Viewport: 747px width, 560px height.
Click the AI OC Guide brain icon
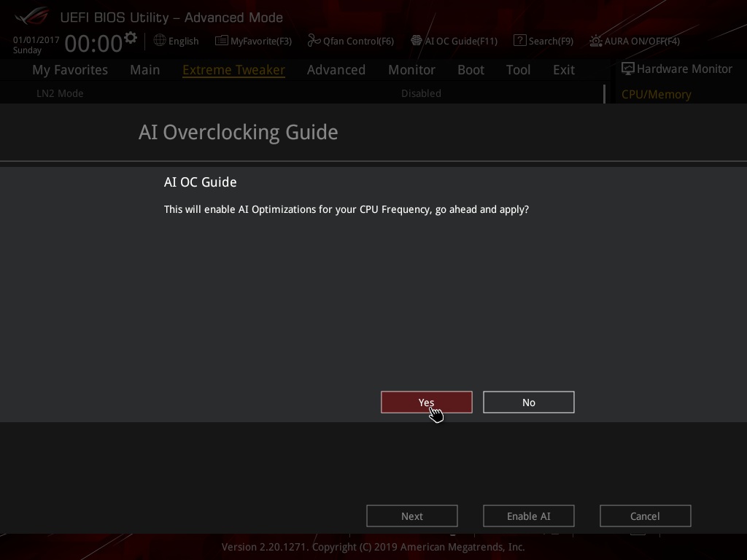[x=417, y=41]
